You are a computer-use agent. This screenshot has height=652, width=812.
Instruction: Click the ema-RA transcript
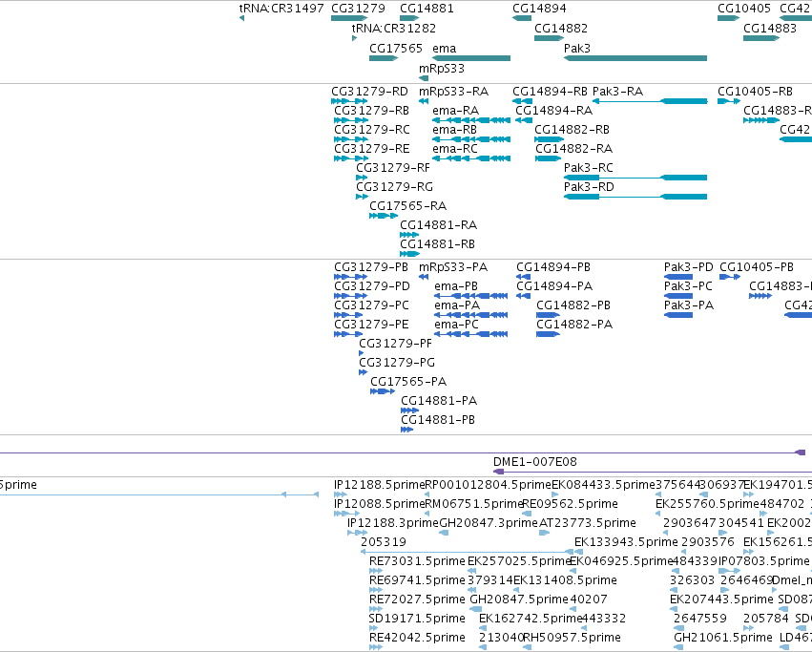coord(471,120)
